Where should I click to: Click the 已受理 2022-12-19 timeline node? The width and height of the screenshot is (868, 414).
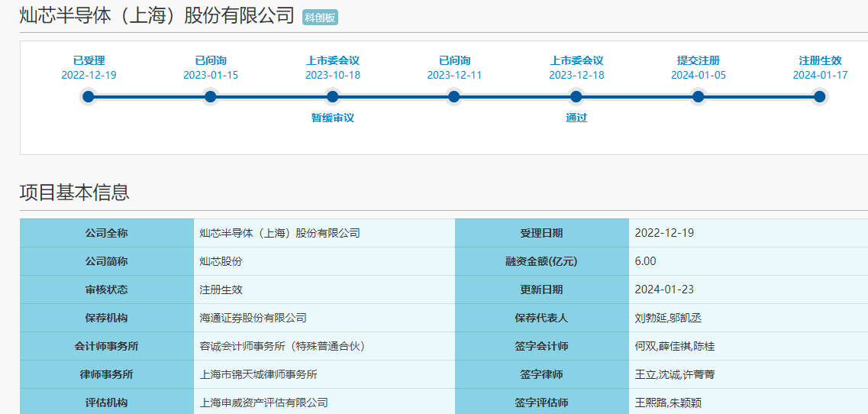(x=89, y=97)
